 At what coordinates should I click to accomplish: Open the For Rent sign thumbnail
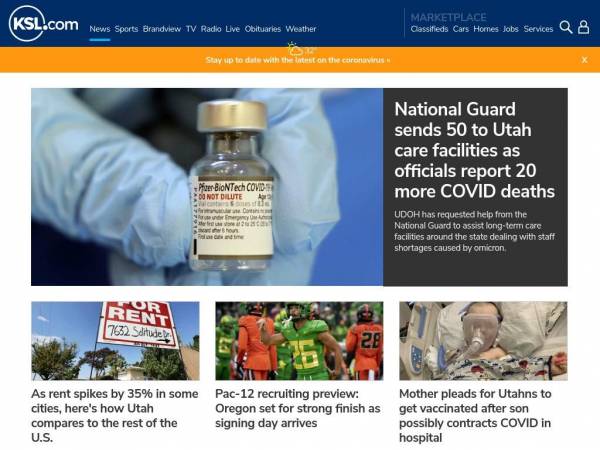[x=115, y=341]
